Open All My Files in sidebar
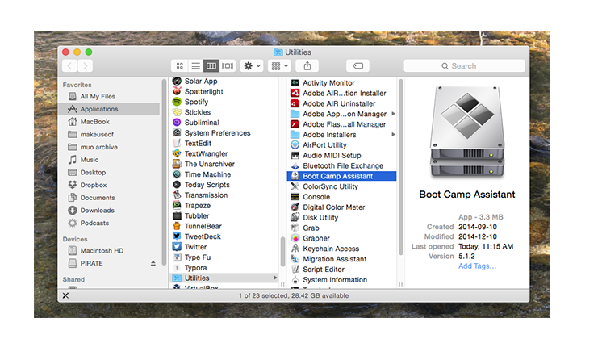This screenshot has width=602, height=364. (x=98, y=96)
